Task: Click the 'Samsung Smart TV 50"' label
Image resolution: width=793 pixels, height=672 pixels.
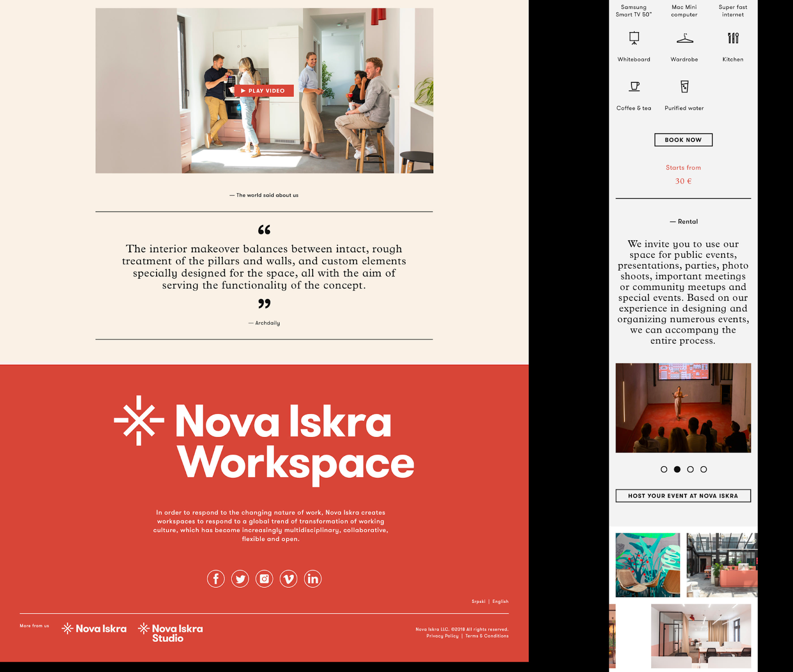Action: tap(634, 11)
